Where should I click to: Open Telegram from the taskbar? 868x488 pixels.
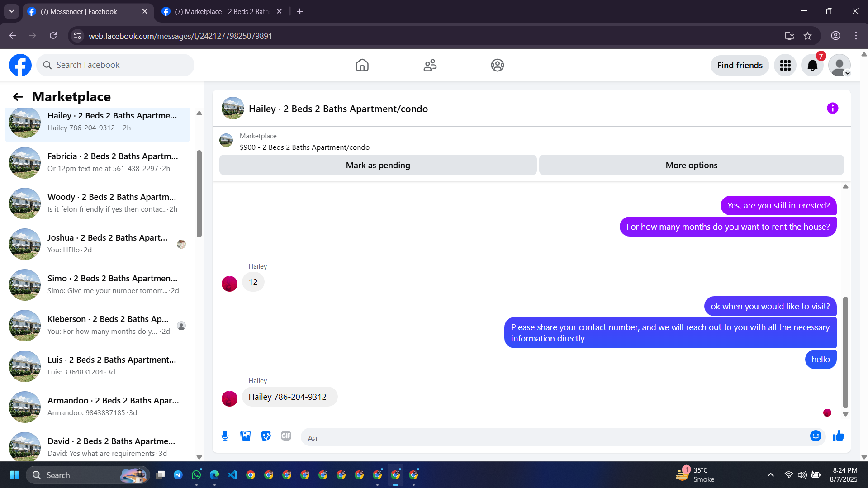click(x=178, y=475)
